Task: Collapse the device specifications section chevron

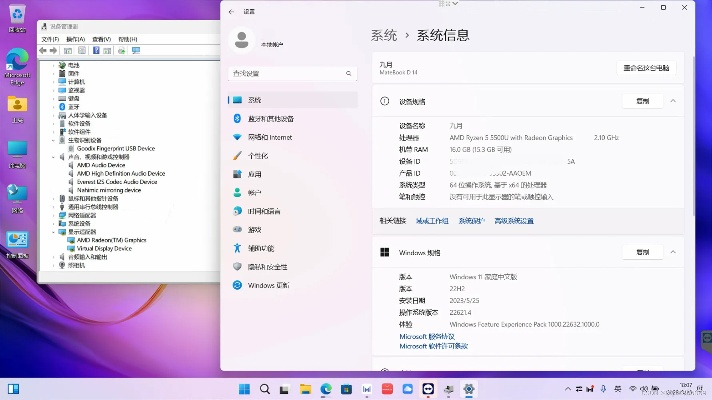Action: (673, 101)
